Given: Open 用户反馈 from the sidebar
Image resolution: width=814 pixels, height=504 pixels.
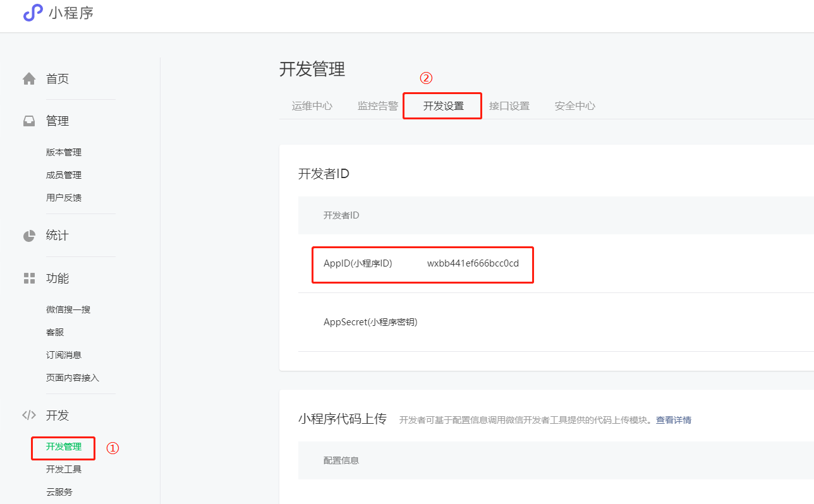Looking at the screenshot, I should pyautogui.click(x=64, y=198).
